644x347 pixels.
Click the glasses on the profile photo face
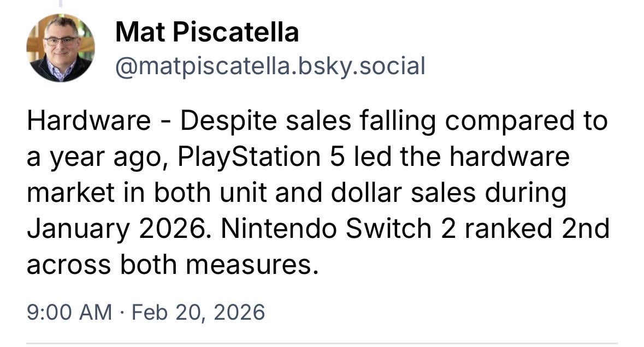coord(61,41)
